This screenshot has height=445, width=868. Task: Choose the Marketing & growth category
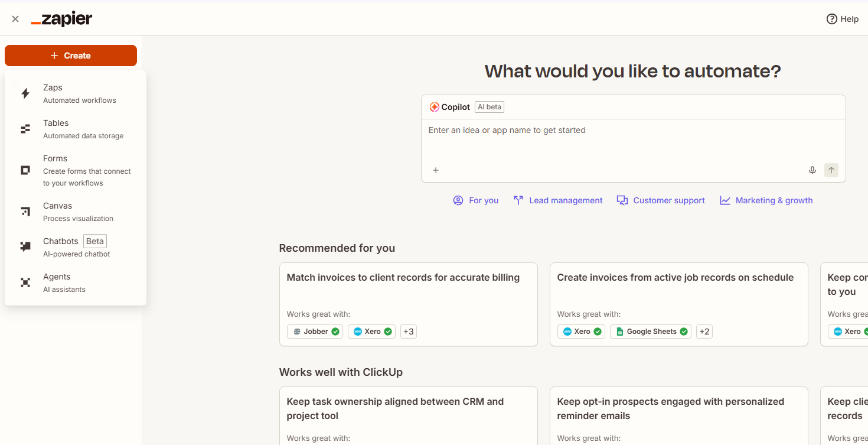point(766,200)
